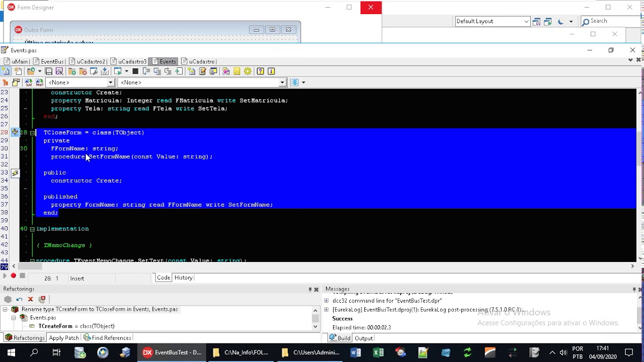
Task: Open the History view tab
Action: tap(183, 278)
